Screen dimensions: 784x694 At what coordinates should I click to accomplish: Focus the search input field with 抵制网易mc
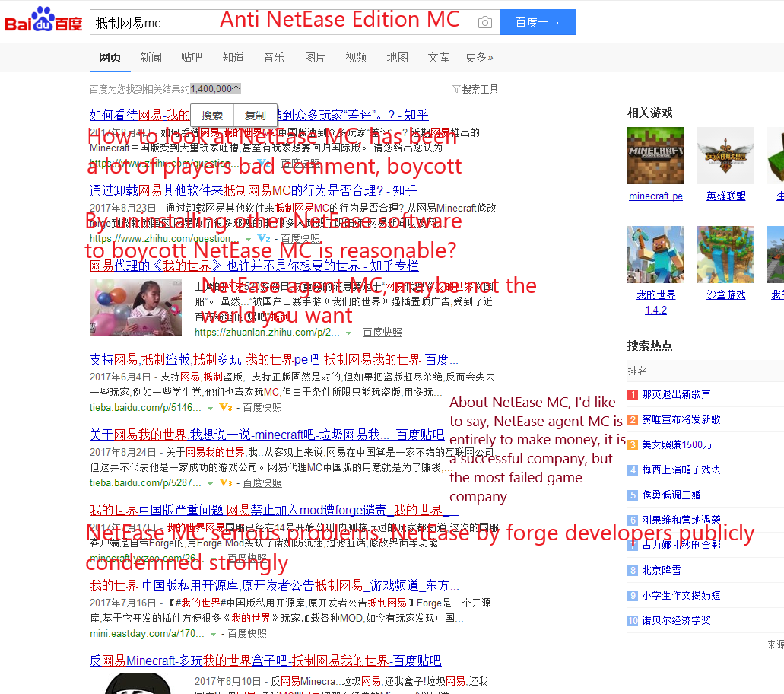[x=295, y=22]
